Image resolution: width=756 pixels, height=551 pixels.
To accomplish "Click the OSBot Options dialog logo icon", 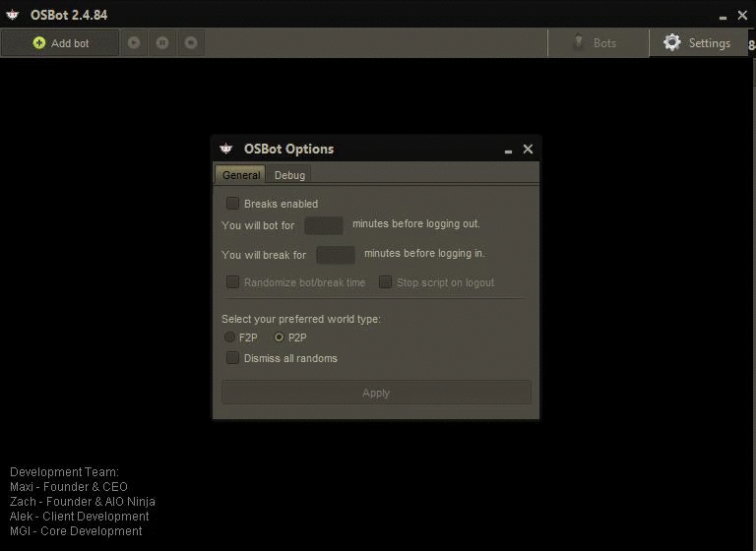I will (226, 149).
